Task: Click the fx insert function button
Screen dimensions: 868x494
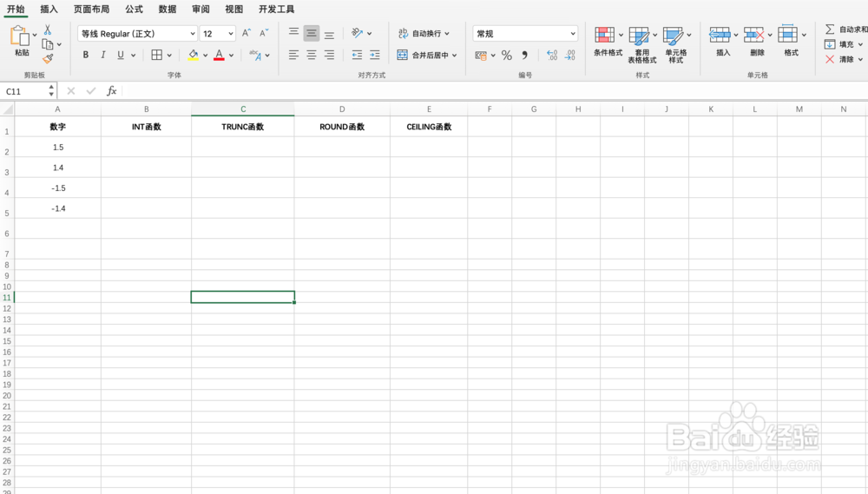Action: (111, 91)
